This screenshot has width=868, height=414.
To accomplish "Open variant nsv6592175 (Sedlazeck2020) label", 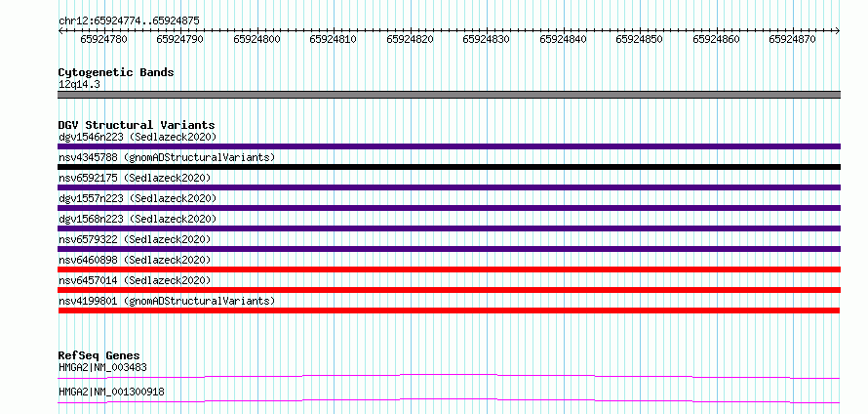I will pyautogui.click(x=135, y=178).
